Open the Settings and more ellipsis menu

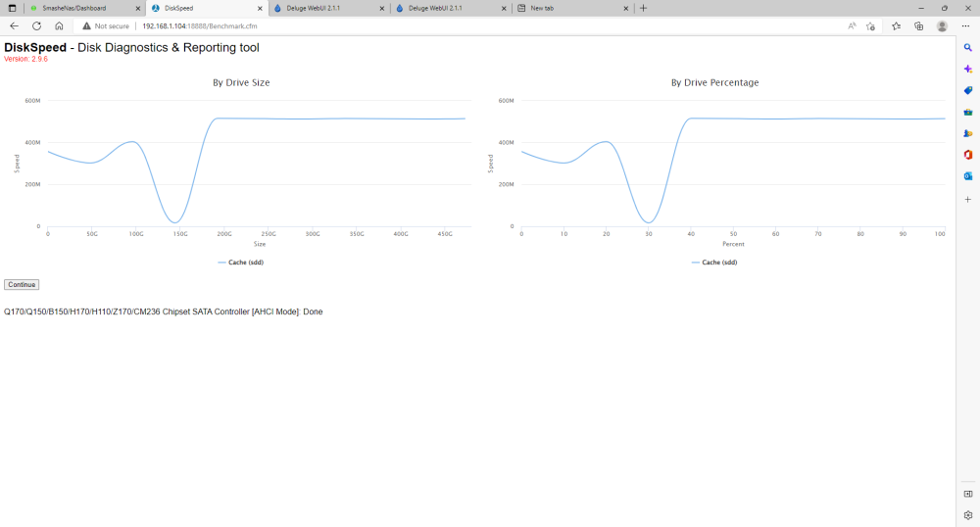965,26
